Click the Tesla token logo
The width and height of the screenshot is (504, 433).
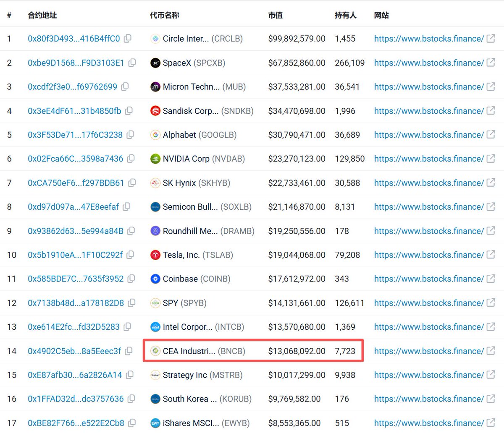click(155, 255)
